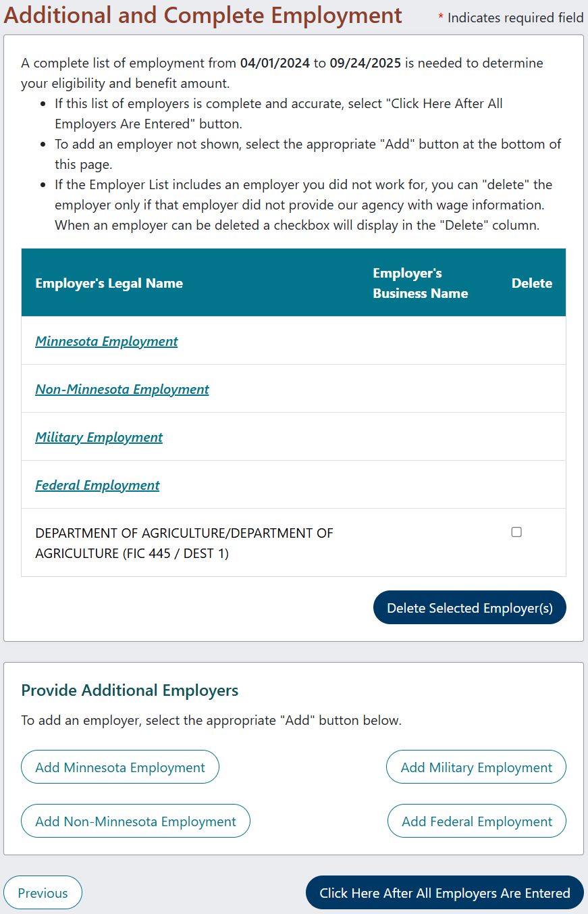Open the Minnesota Employment link
Screen dimensions: 588x914
point(106,341)
